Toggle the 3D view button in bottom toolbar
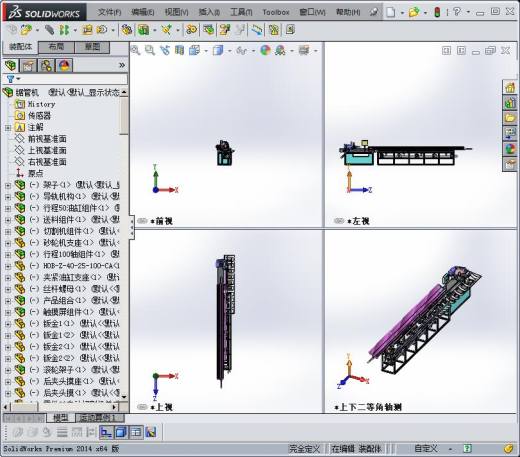This screenshot has width=520, height=457. tap(121, 433)
